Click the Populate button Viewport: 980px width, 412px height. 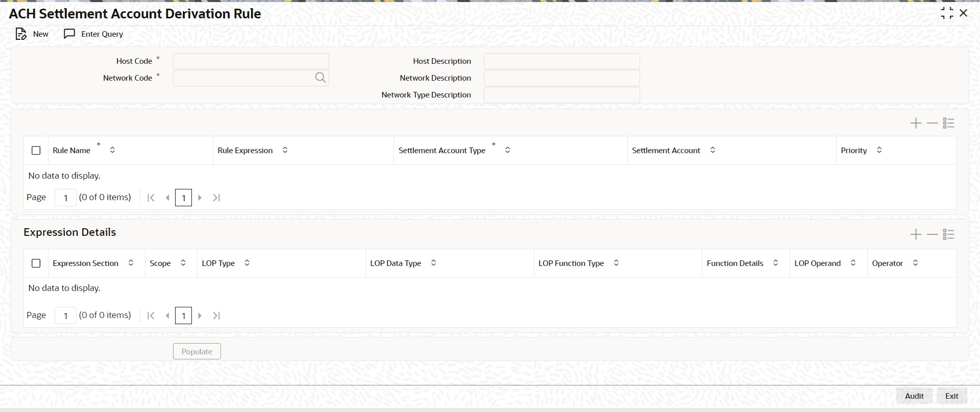197,351
